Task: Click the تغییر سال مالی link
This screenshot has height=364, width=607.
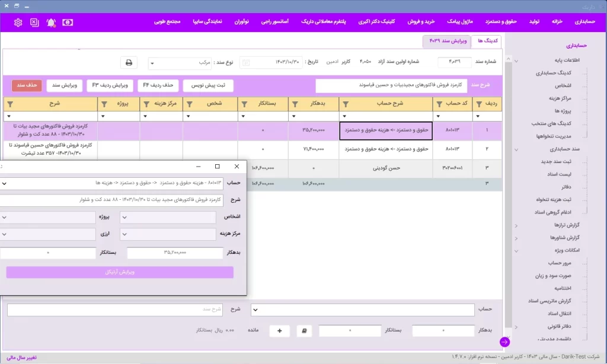Action: [22, 358]
